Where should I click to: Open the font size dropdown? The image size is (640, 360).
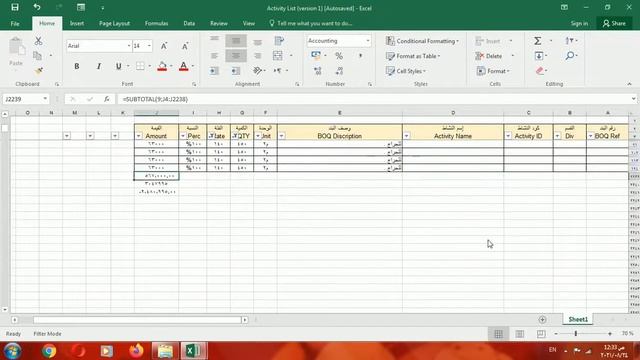click(x=149, y=46)
